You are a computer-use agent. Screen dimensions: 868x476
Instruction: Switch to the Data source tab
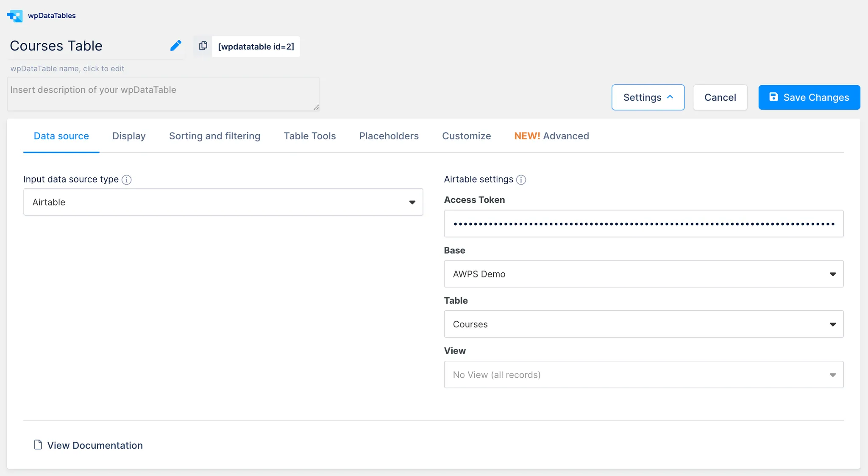pos(61,136)
